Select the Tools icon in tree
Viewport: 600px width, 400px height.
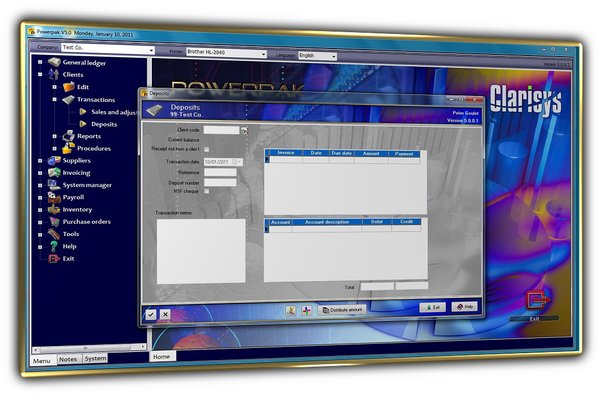54,233
